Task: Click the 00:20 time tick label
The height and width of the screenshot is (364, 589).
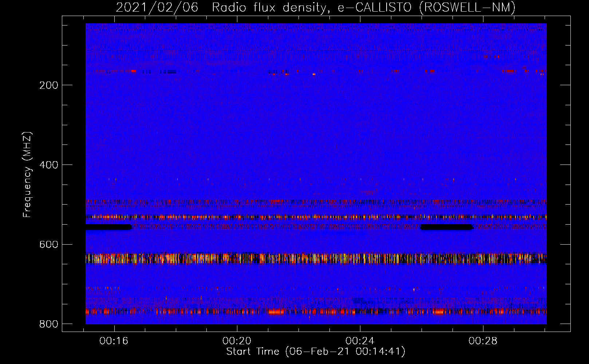Action: (237, 341)
